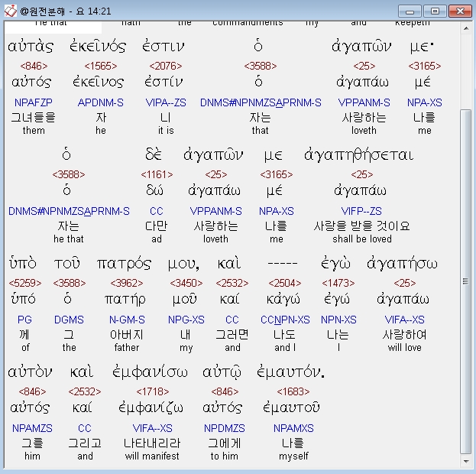Click the English gloss "father"

(127, 348)
